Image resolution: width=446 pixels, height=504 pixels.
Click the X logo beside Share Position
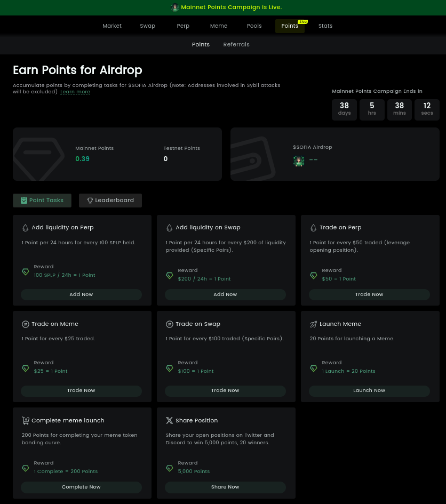tap(170, 420)
